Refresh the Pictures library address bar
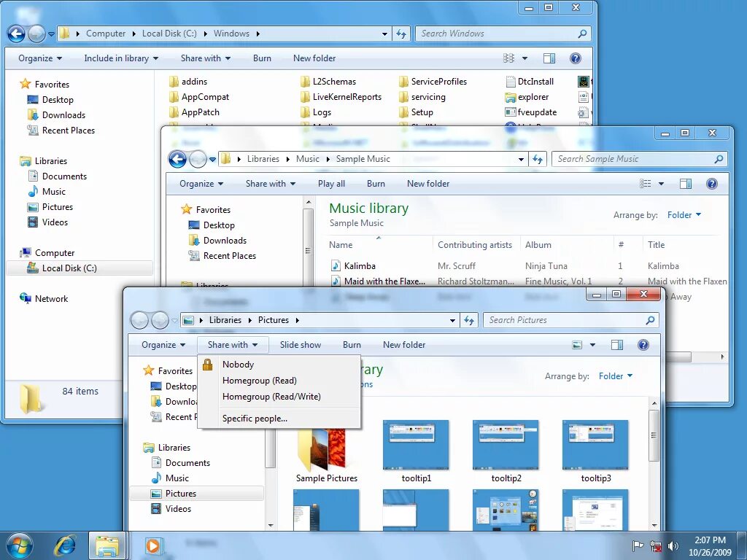The image size is (747, 560). 469,321
